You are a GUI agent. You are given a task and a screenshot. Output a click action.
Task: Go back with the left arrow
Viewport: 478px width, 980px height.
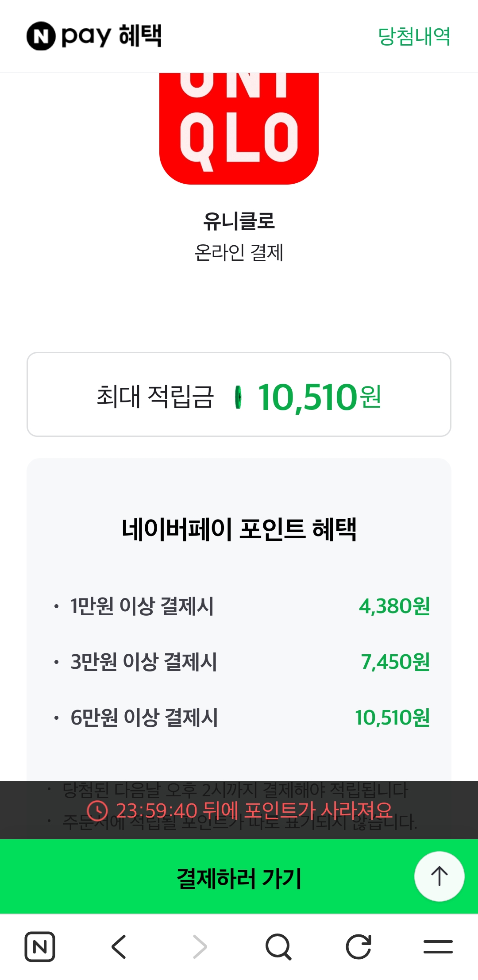[x=119, y=947]
